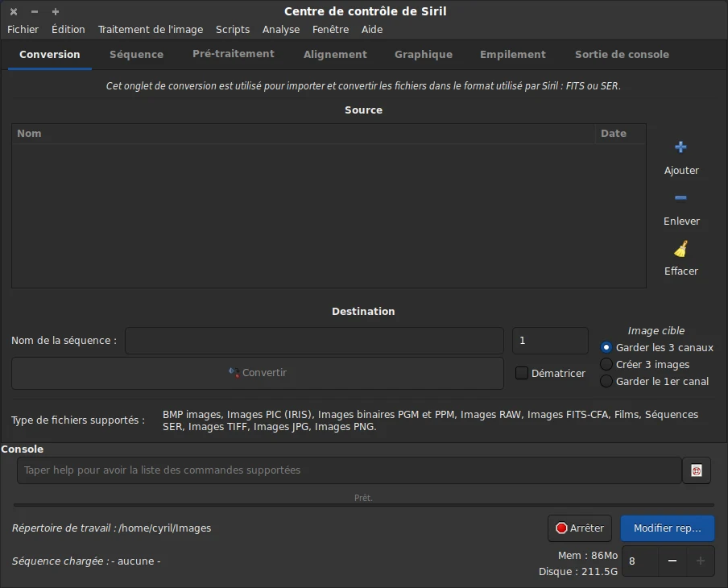Switch to the Empilement tab
728x588 pixels.
512,54
